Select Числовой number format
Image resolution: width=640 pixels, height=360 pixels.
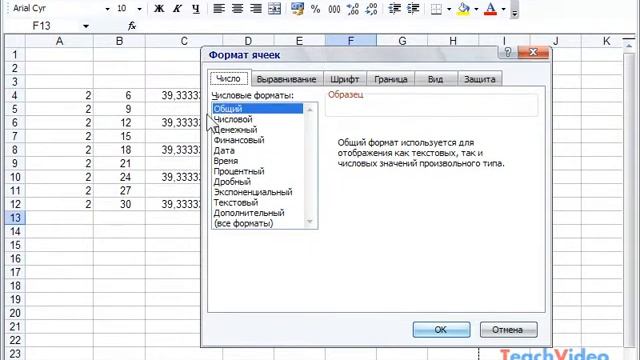pos(258,119)
